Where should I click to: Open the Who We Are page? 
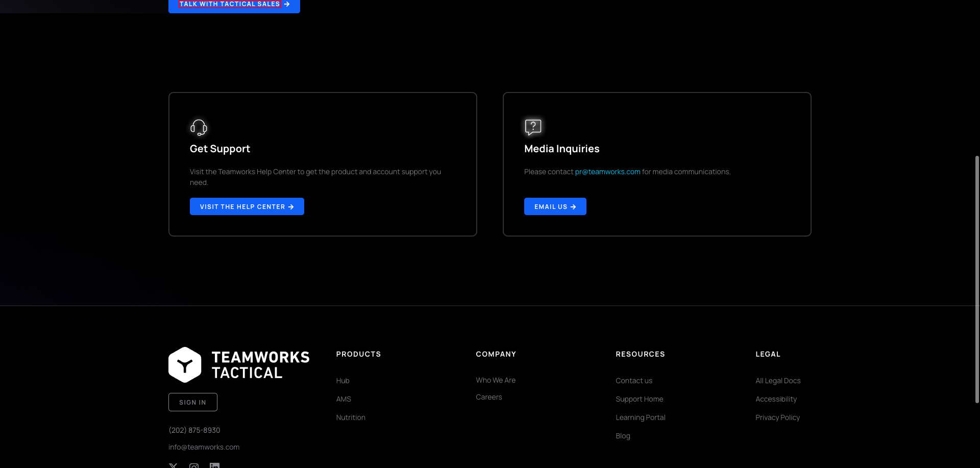click(x=496, y=380)
